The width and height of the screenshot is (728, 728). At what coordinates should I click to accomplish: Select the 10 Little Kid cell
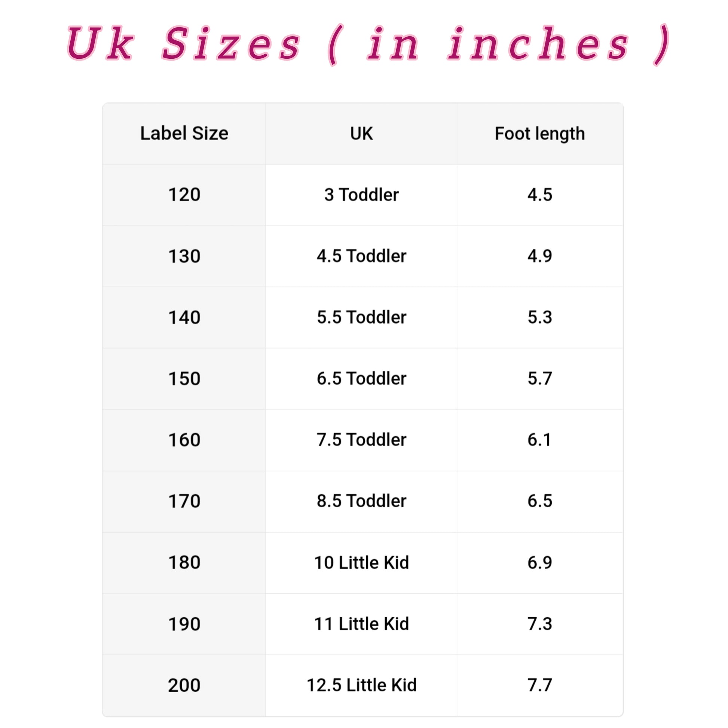(x=361, y=563)
